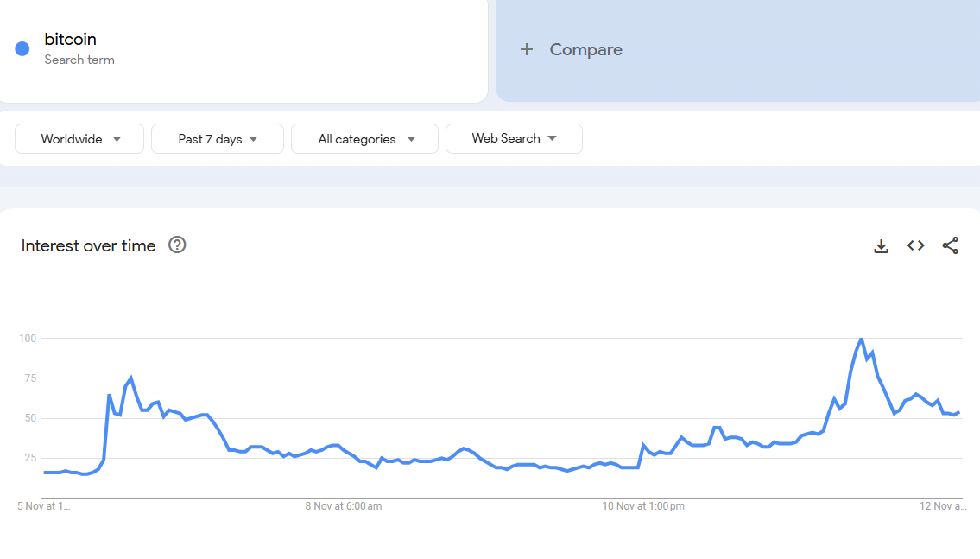Click the blue bitcoin term dot
The height and width of the screenshot is (559, 980).
[22, 48]
